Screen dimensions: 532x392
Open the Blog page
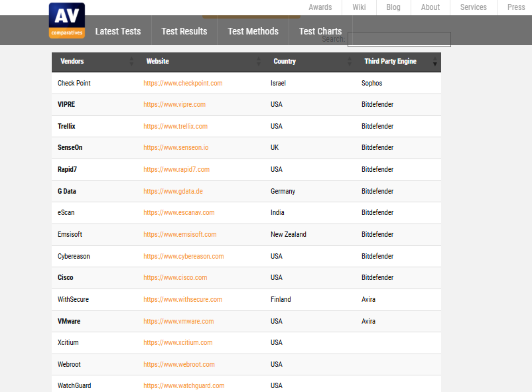pyautogui.click(x=393, y=7)
